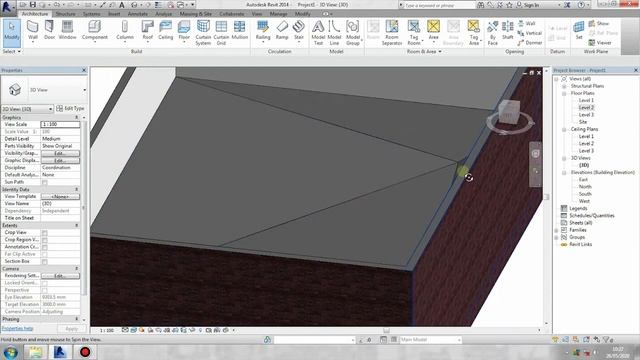Select the Window tool
The image size is (640, 360).
[x=67, y=31]
